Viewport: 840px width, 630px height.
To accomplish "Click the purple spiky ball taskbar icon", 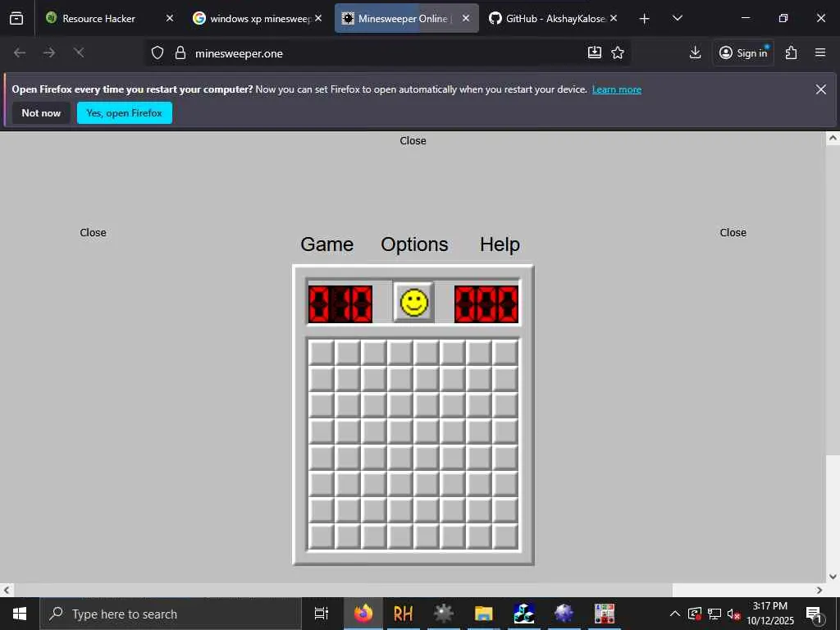I will tap(564, 614).
